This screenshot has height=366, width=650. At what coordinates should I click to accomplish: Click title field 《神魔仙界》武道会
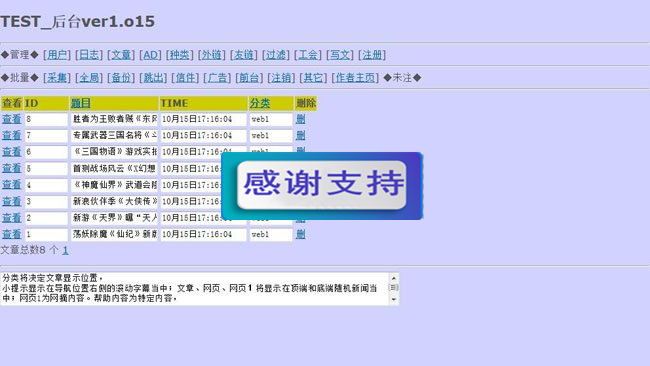point(114,185)
